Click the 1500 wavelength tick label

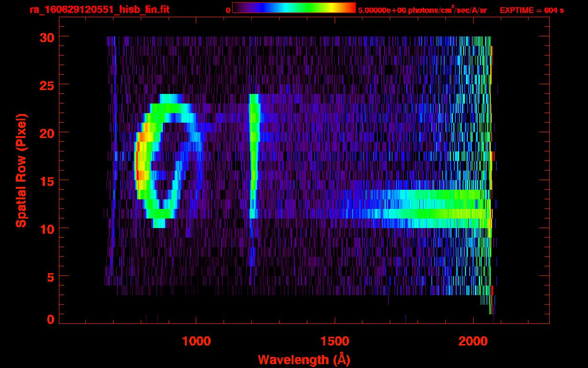[x=334, y=341]
